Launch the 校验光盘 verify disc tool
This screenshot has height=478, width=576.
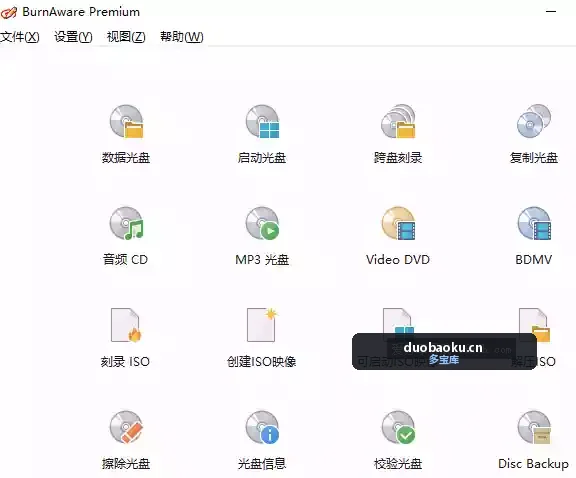(x=398, y=440)
